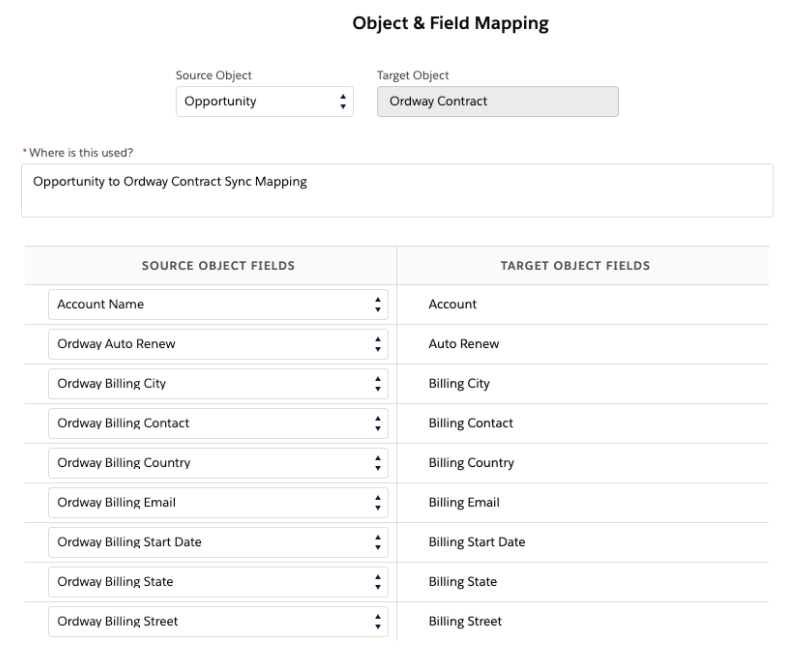Image resolution: width=805 pixels, height=664 pixels.
Task: Click the 'Billing State' target field text
Action: tap(463, 582)
